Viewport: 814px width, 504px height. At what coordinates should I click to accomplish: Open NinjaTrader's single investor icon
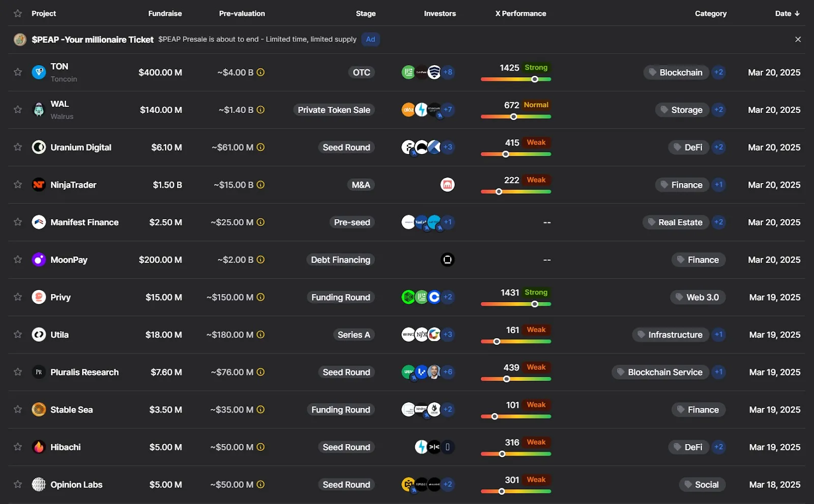(x=447, y=185)
